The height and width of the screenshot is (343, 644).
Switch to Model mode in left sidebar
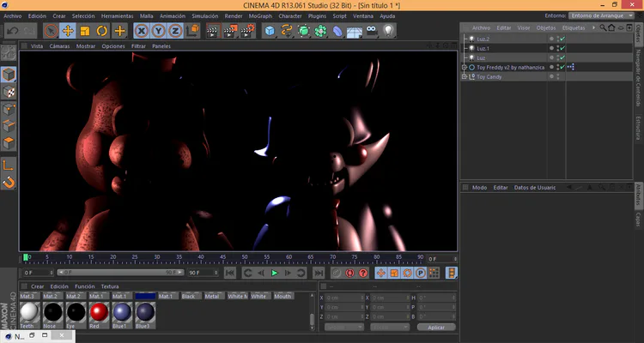coord(9,75)
